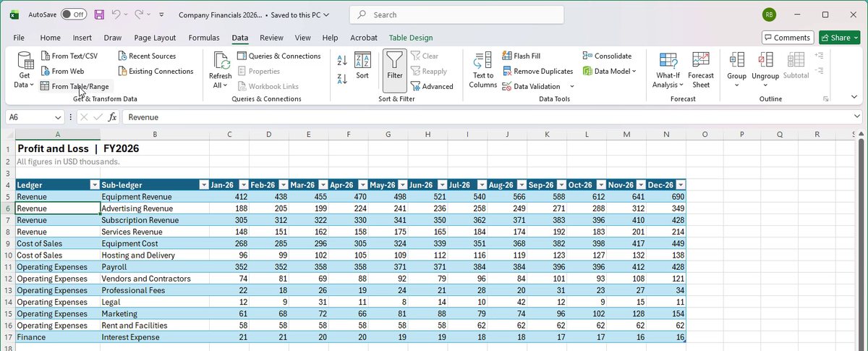Switch to the Review tab
Image resolution: width=868 pixels, height=351 pixels.
[x=271, y=38]
